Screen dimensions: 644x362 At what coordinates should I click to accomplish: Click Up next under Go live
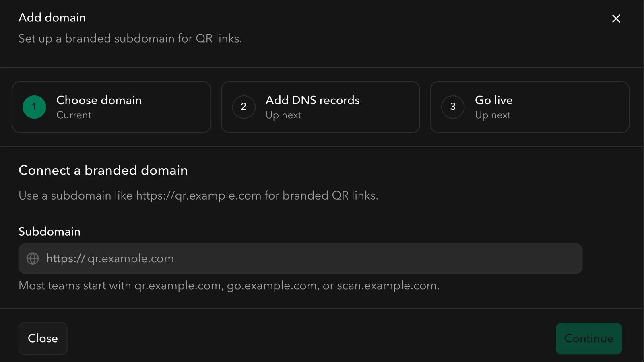pyautogui.click(x=493, y=115)
